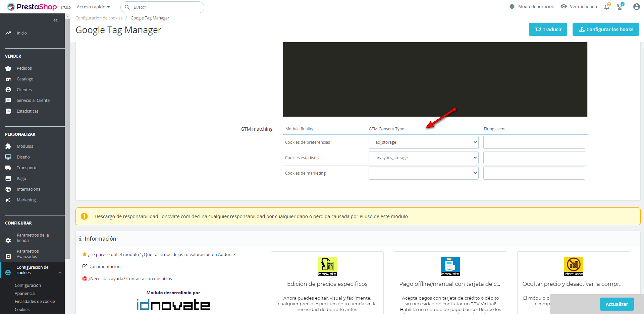Click the Inicio trending arrow icon
The height and width of the screenshot is (314, 644).
pos(8,33)
